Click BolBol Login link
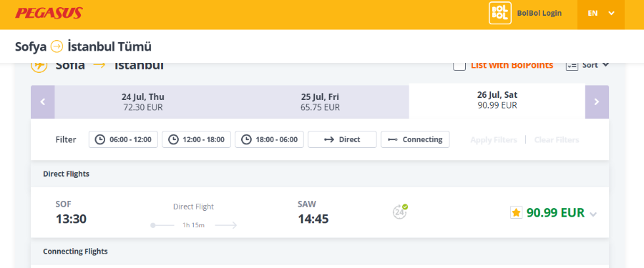 coord(540,13)
